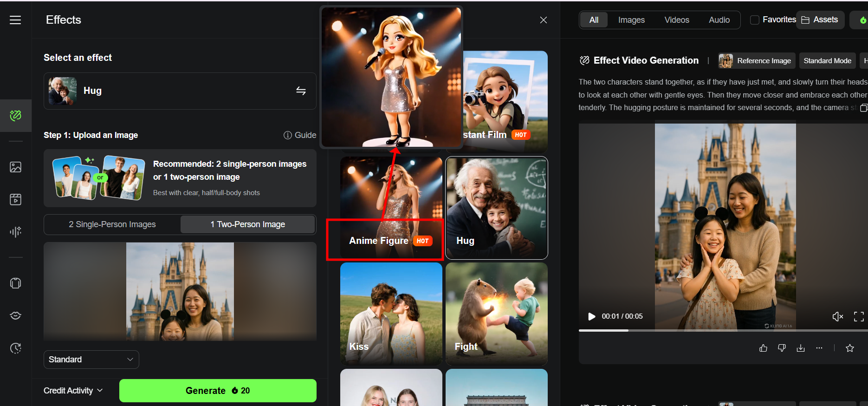
Task: Close the effects picker panel
Action: coord(544,20)
